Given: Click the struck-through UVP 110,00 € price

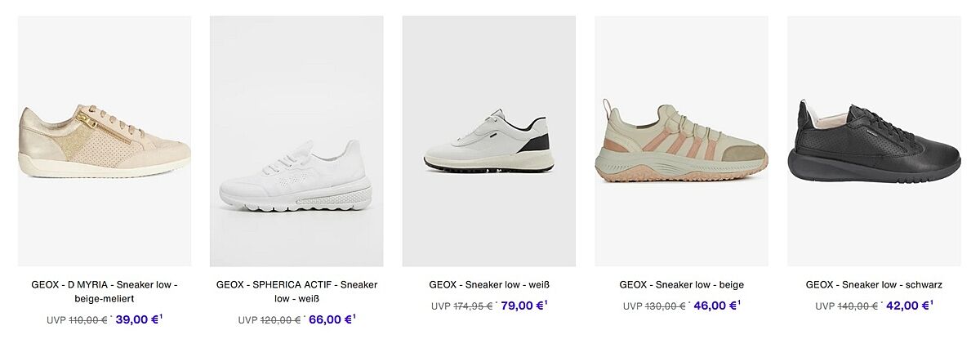Looking at the screenshot, I should (x=78, y=320).
